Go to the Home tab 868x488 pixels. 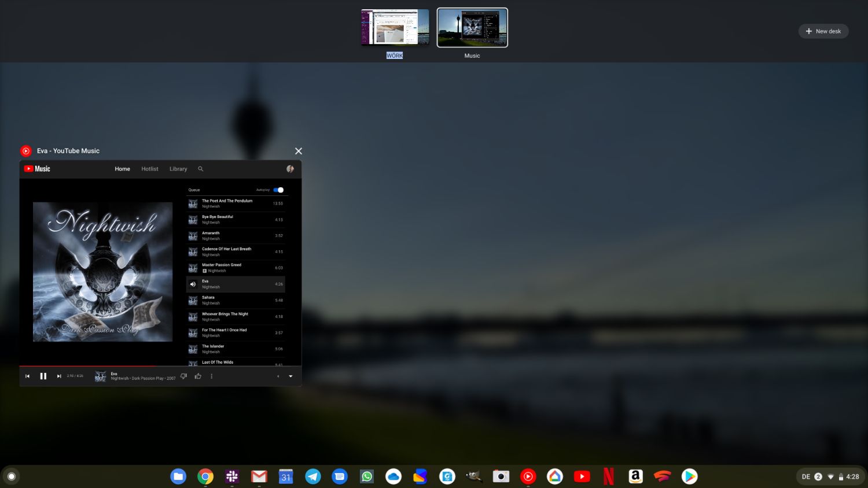coord(122,169)
